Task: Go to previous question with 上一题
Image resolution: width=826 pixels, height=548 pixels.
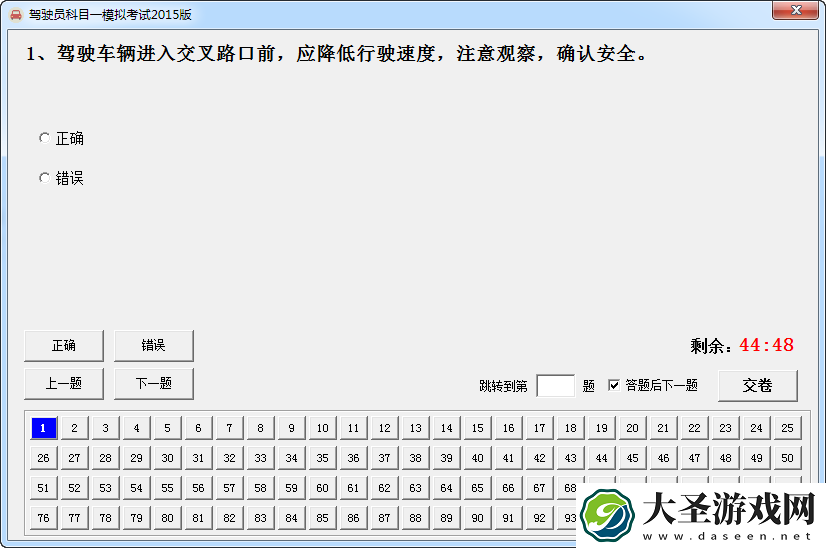Action: [x=64, y=384]
